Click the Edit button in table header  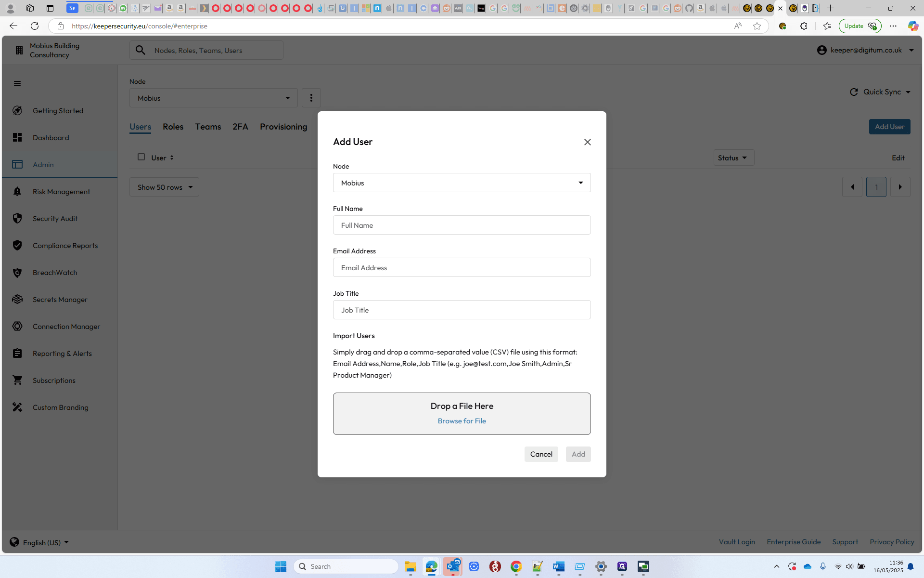point(898,158)
